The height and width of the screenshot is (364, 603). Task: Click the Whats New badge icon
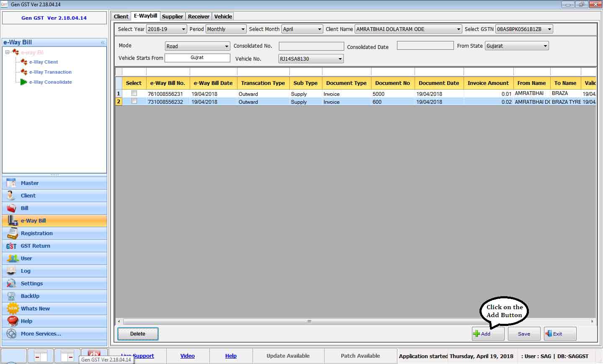(13, 309)
